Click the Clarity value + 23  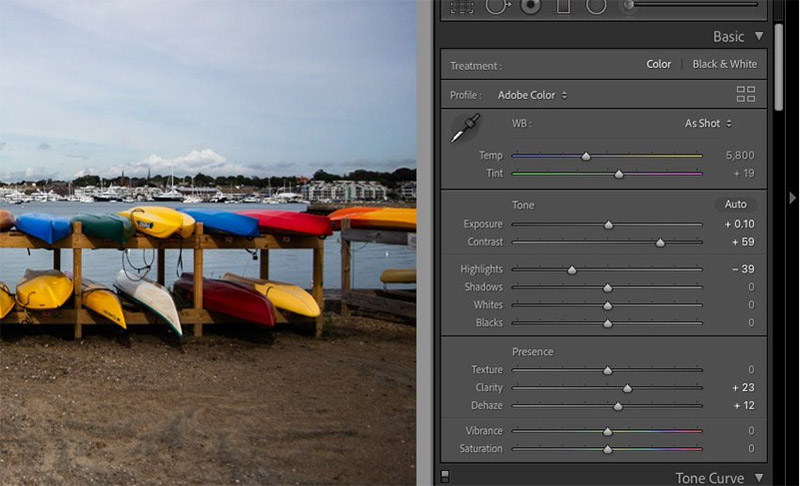(743, 388)
